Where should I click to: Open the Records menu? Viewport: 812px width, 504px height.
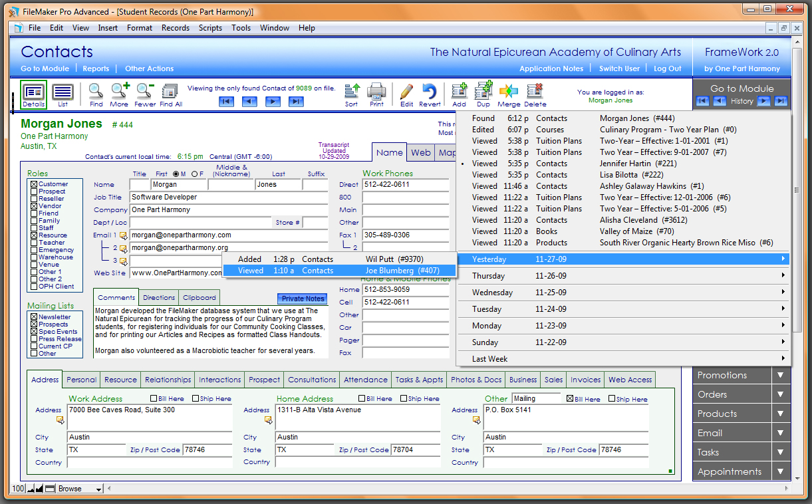coord(176,28)
